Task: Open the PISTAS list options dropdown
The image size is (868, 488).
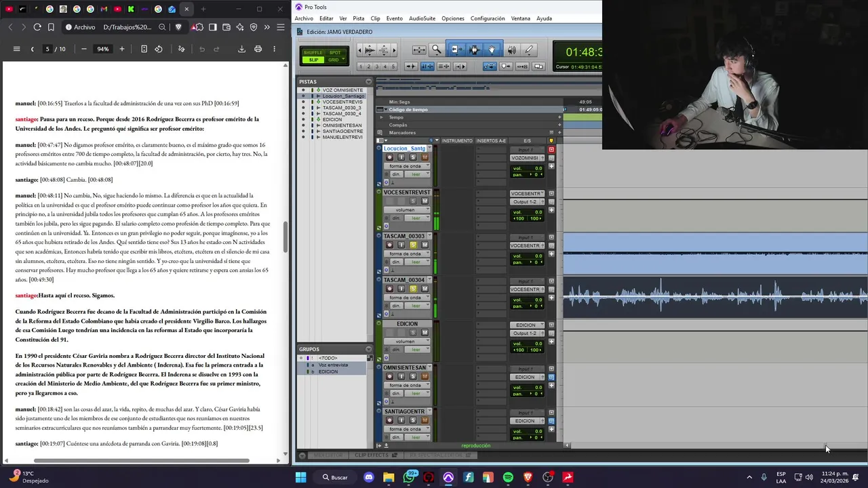Action: (369, 82)
